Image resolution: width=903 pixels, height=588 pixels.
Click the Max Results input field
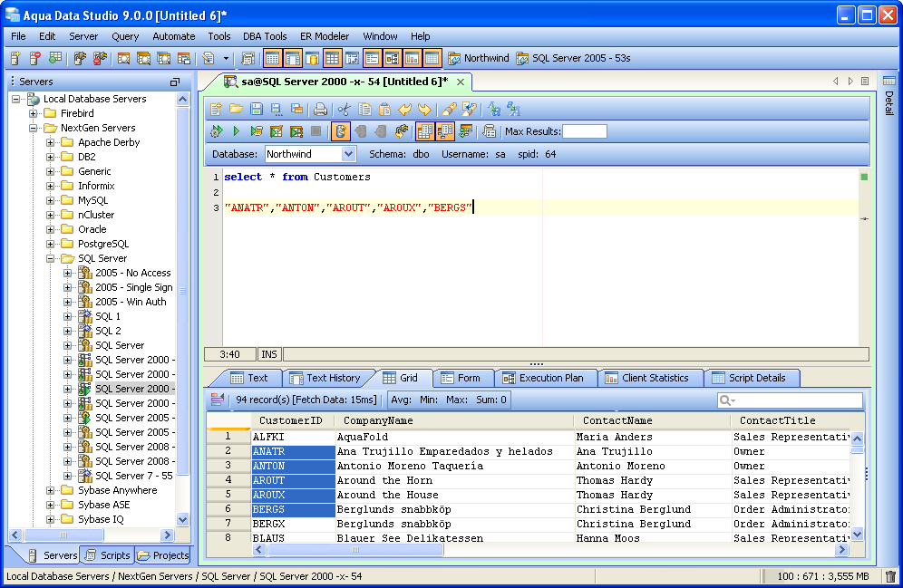[585, 131]
